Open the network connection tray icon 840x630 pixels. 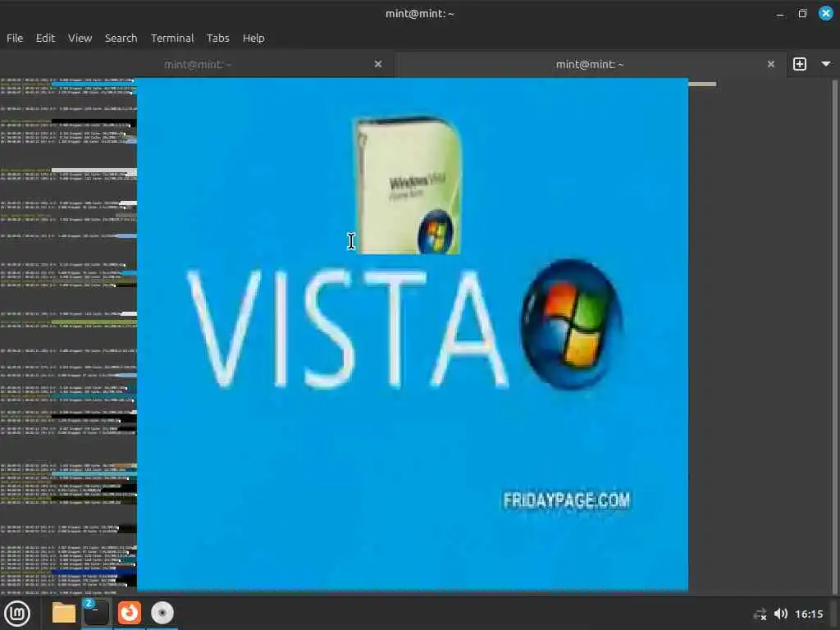760,614
